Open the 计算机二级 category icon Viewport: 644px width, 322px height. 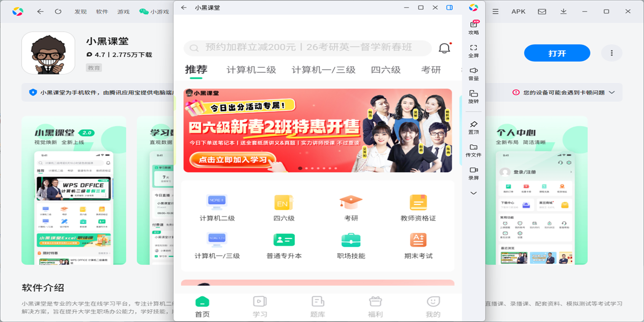click(217, 208)
